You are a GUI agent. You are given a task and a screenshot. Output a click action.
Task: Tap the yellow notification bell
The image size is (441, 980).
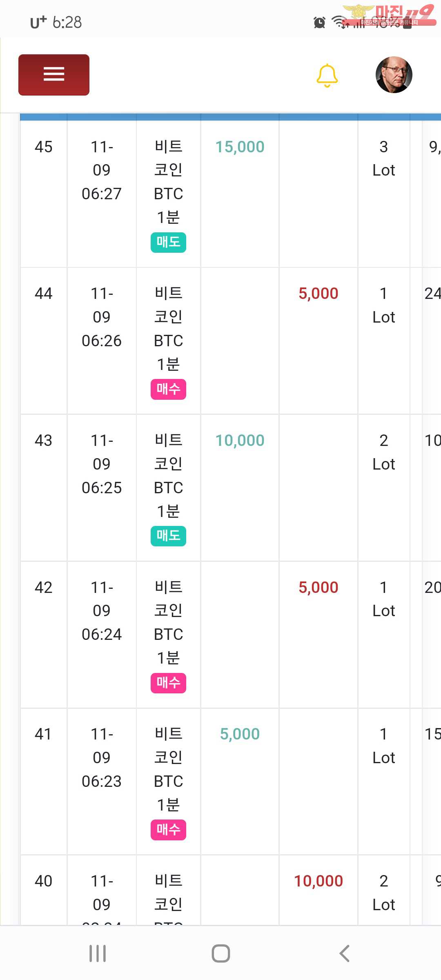tap(327, 76)
